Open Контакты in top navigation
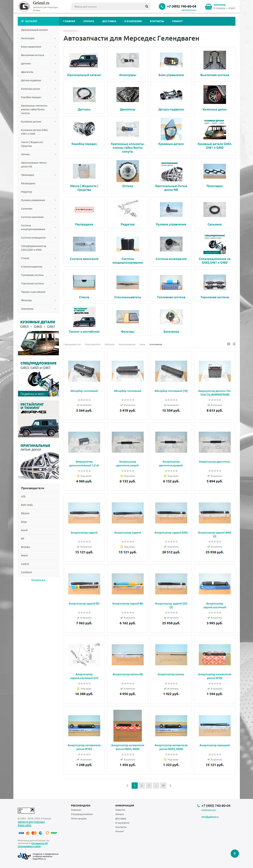The height and width of the screenshot is (868, 253). point(157,21)
